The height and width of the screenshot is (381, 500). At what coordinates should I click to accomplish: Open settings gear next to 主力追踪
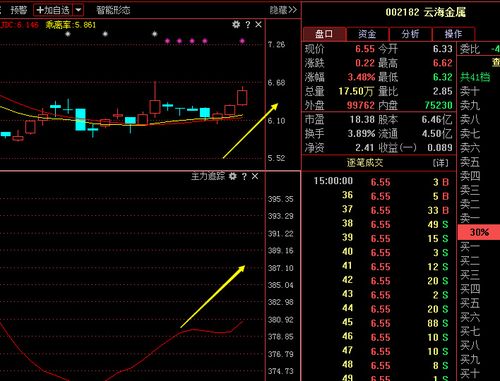[x=233, y=176]
